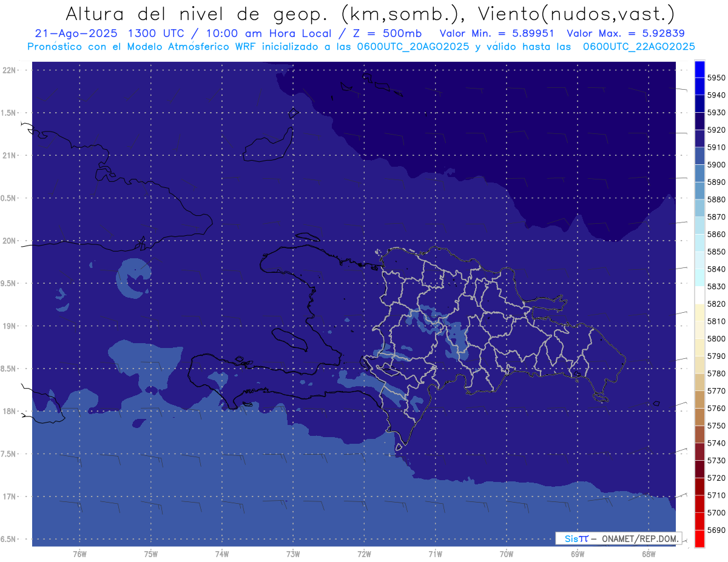728x562 pixels.
Task: Click the '5790' colorbar value
Action: pos(716,356)
